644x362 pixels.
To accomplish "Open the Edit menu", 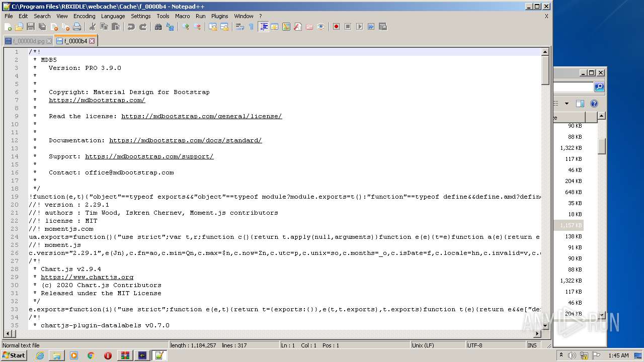I will 23,16.
